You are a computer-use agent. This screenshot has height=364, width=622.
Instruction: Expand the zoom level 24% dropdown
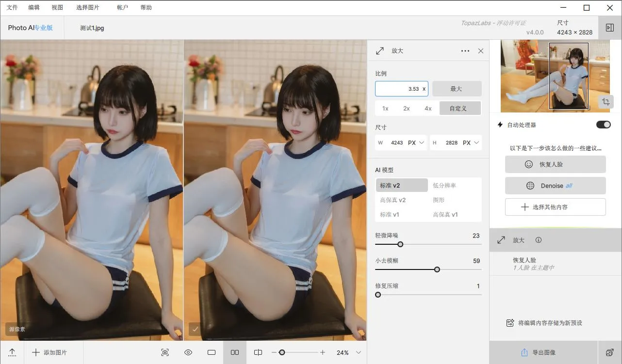tap(359, 352)
